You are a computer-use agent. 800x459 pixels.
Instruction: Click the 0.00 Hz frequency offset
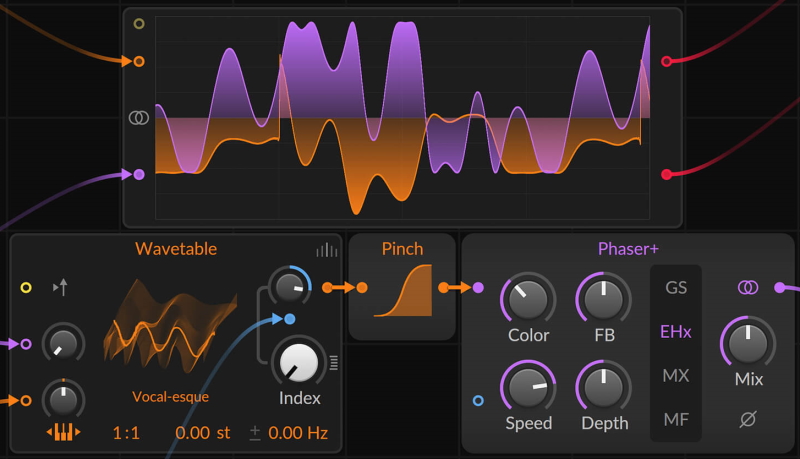[x=298, y=433]
